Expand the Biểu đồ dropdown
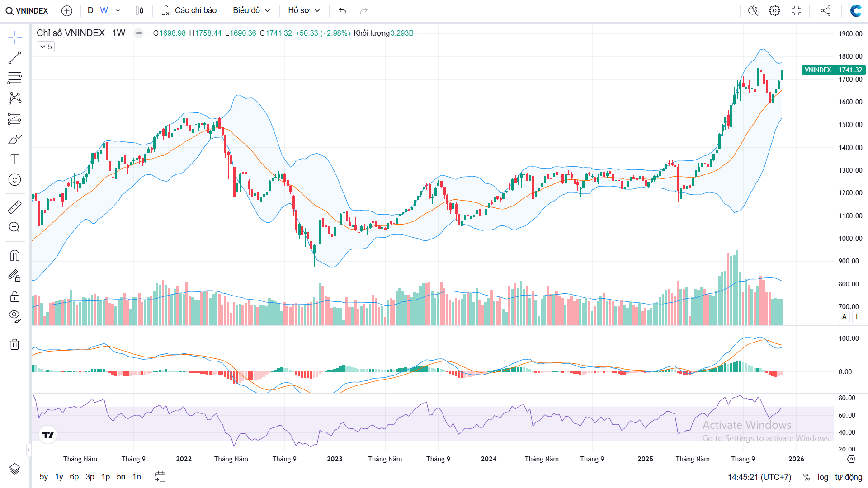The image size is (868, 488). click(251, 10)
